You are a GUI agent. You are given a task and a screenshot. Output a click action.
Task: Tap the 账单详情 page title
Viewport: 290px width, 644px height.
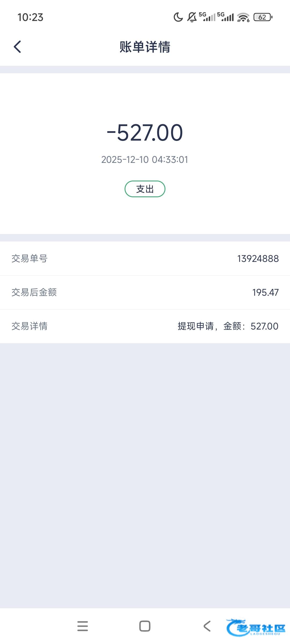point(145,47)
